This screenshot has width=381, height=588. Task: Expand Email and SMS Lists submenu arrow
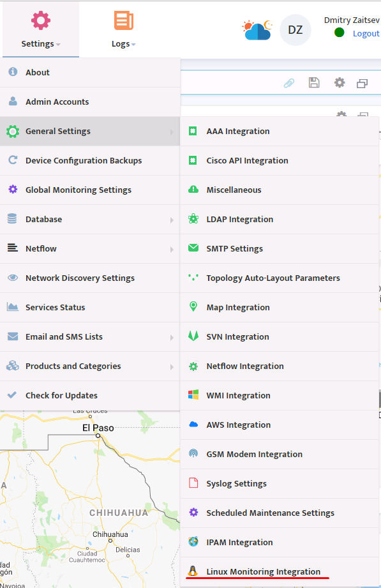pyautogui.click(x=172, y=338)
